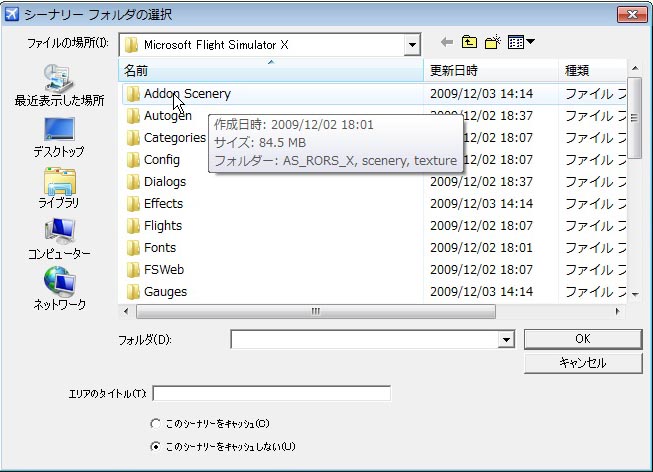Sort by 種類 column header
Screen dimensions: 653x472
[x=592, y=70]
